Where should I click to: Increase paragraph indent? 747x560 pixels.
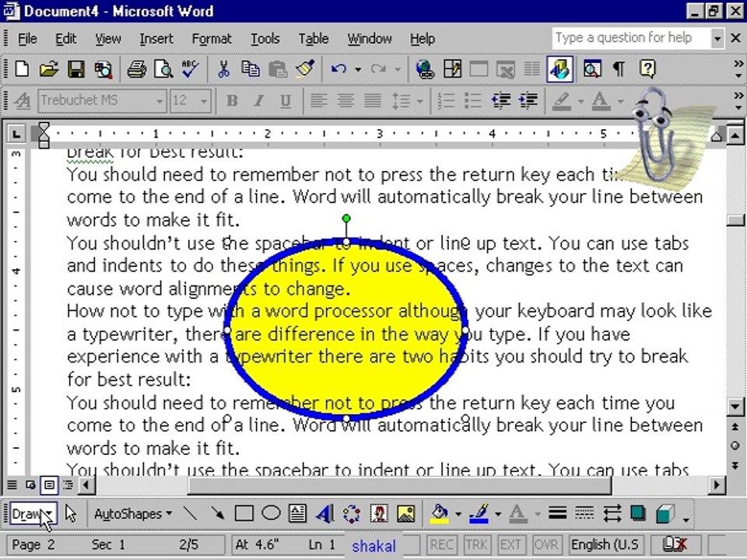[x=528, y=101]
